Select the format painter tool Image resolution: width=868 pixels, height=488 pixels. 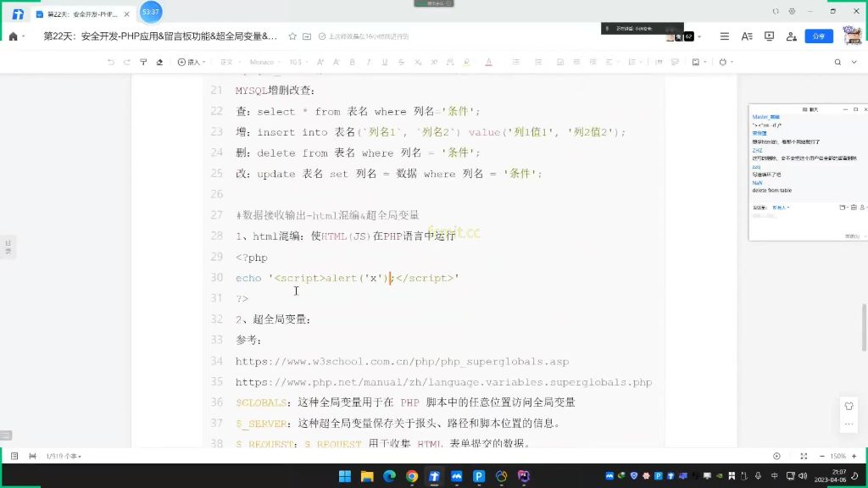coord(143,62)
